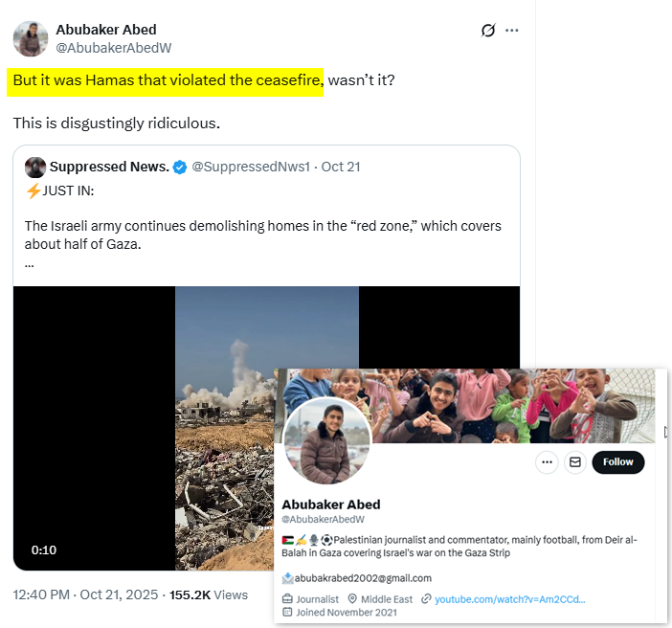This screenshot has height=628, width=672.
Task: Click the @AbubakerAbedW handle under tweet author
Action: pyautogui.click(x=114, y=48)
